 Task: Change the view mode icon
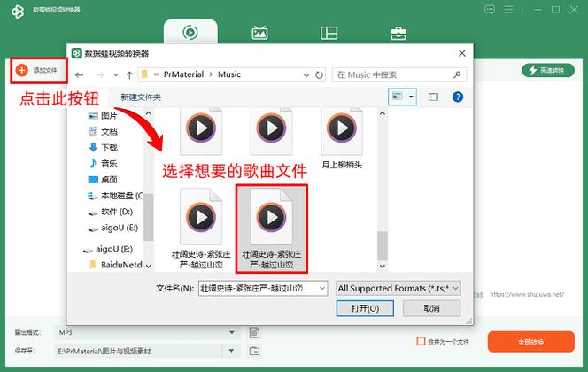(x=397, y=97)
